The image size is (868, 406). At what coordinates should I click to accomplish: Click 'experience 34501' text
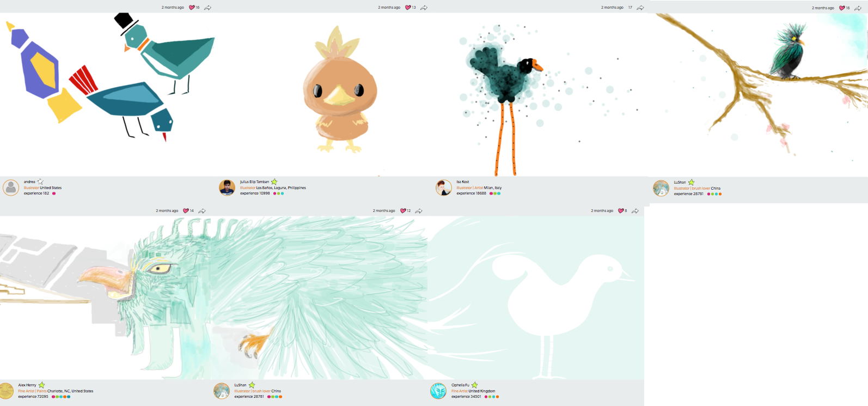tap(466, 397)
